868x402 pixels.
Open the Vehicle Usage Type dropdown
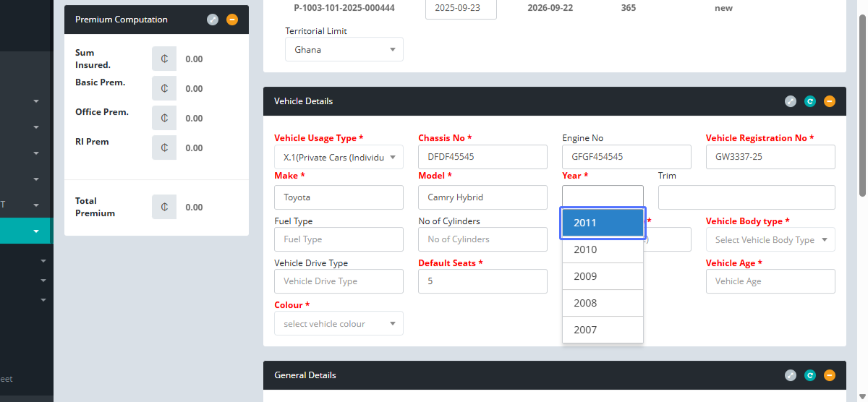pyautogui.click(x=339, y=157)
